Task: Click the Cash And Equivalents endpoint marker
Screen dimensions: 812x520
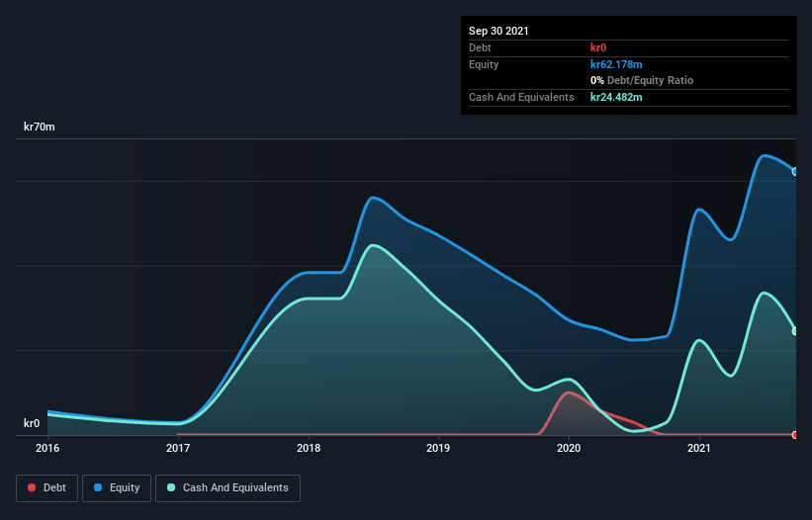Action: [x=795, y=331]
